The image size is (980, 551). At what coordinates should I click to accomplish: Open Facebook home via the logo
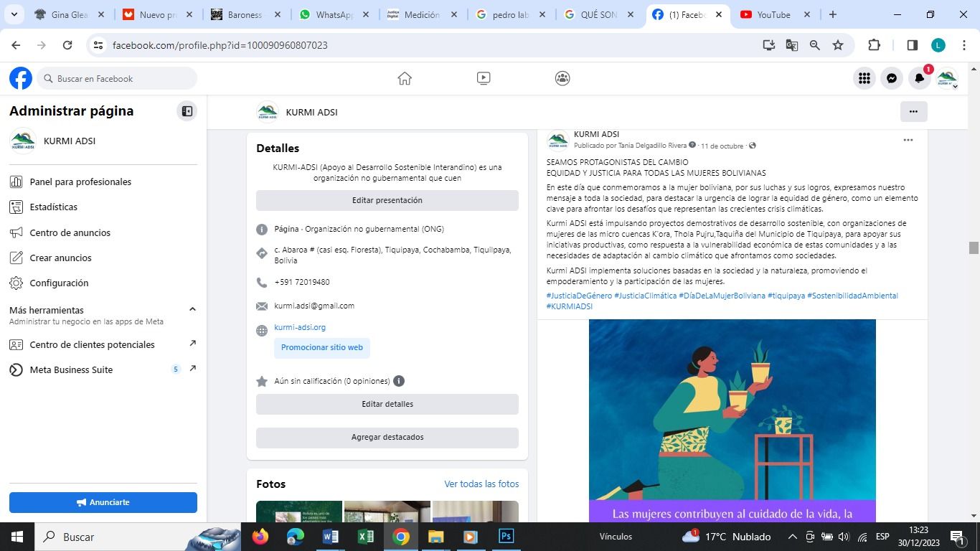point(21,78)
